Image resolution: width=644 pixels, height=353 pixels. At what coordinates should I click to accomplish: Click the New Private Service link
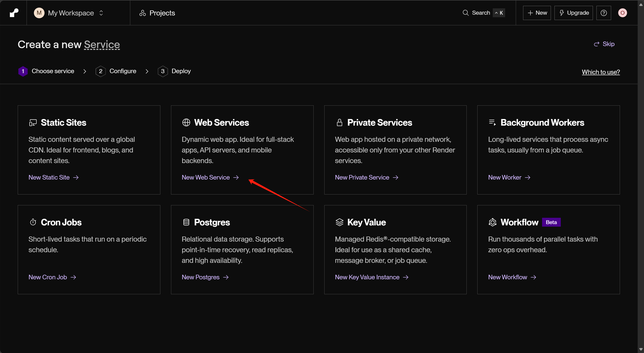[x=367, y=178]
